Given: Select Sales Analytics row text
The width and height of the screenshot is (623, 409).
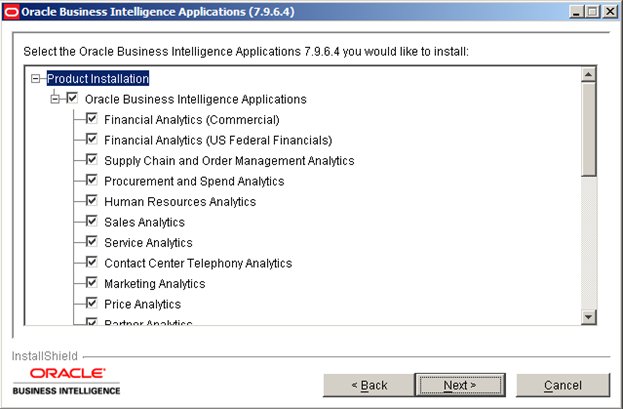Looking at the screenshot, I should click(x=145, y=222).
